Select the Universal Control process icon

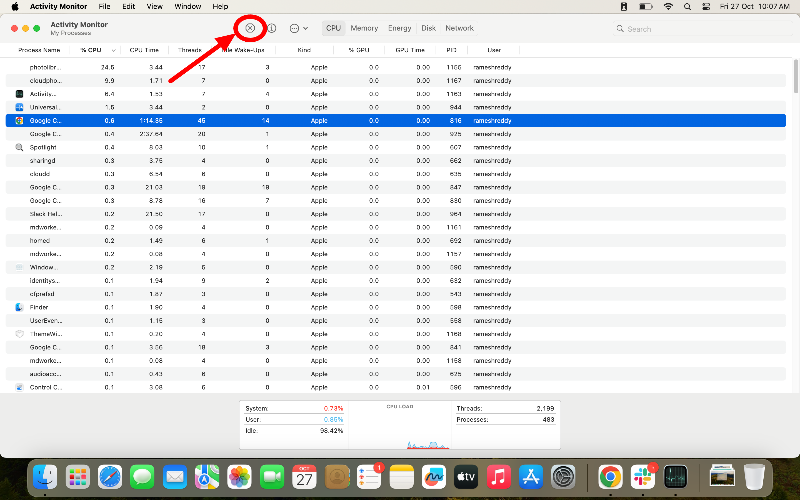pos(19,107)
